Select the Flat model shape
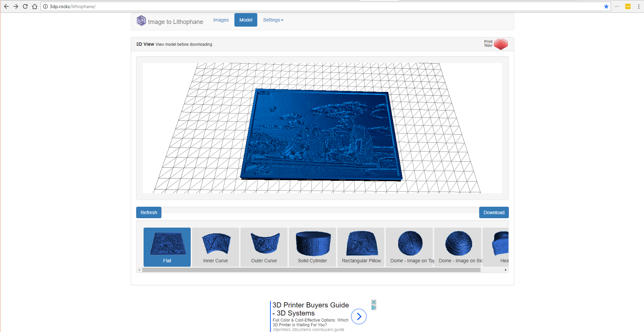Image resolution: width=644 pixels, height=332 pixels. tap(167, 247)
